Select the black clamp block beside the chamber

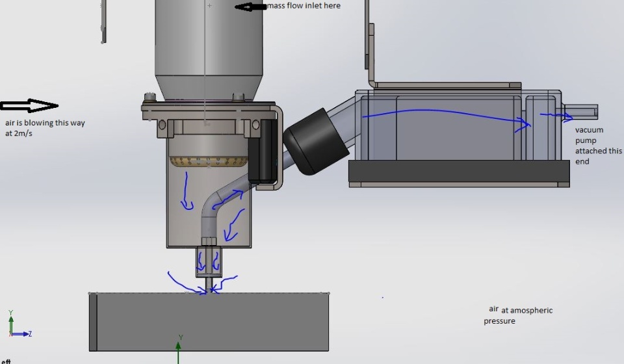pyautogui.click(x=262, y=151)
